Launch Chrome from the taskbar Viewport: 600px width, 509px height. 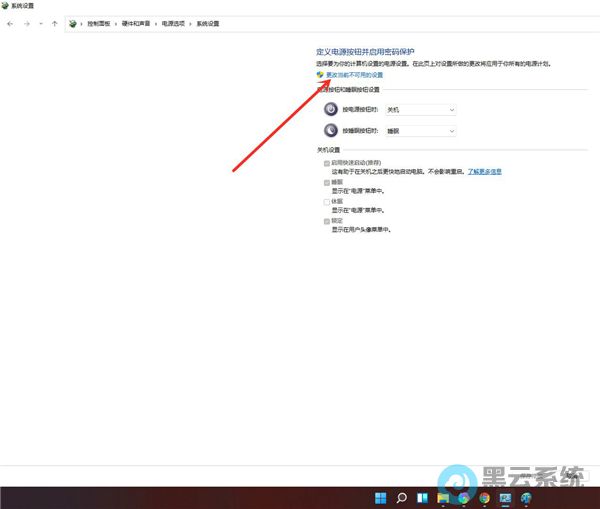(484, 497)
